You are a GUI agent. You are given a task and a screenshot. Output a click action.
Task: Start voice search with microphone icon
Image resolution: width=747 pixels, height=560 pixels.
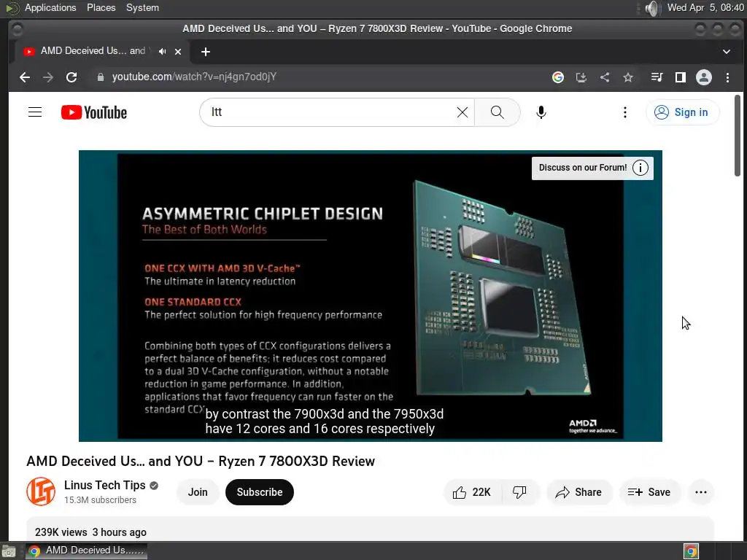click(541, 112)
